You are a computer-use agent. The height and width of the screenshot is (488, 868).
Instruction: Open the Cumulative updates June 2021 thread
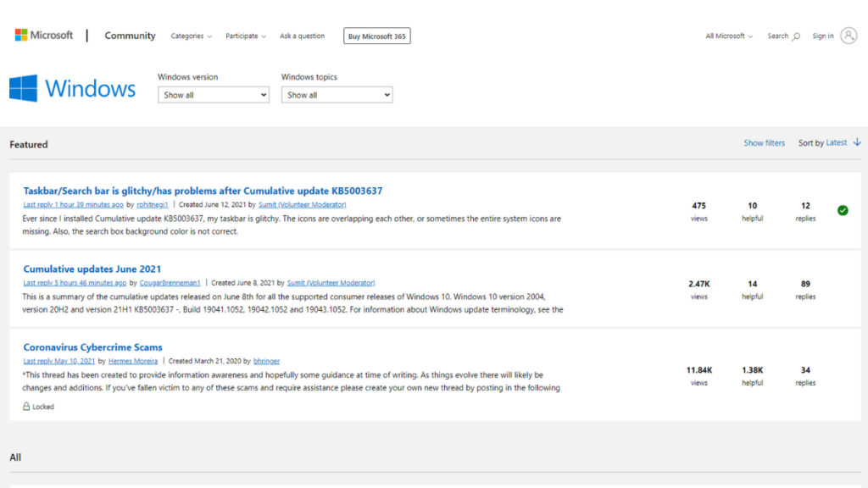coord(92,269)
